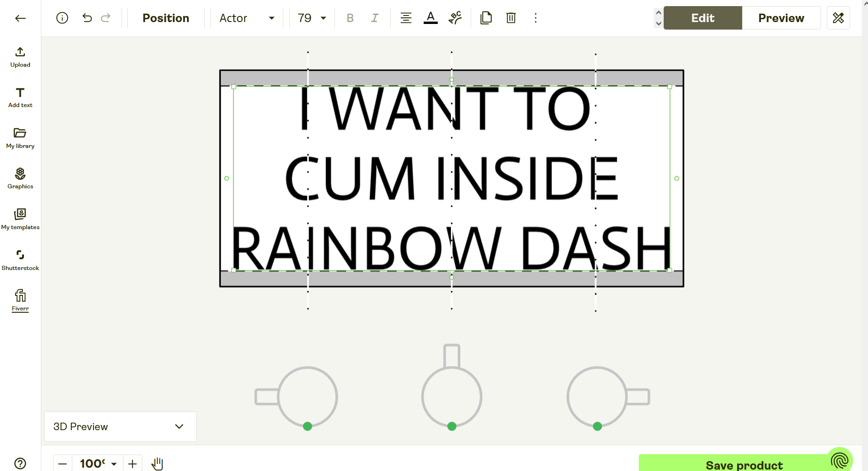The width and height of the screenshot is (868, 471).
Task: Open text alignment options
Action: [x=406, y=18]
